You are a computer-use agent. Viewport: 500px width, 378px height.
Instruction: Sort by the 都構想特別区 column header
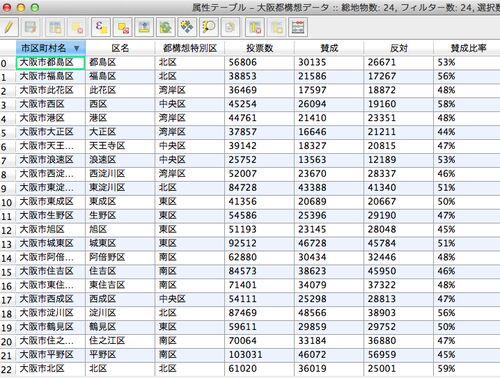(190, 48)
